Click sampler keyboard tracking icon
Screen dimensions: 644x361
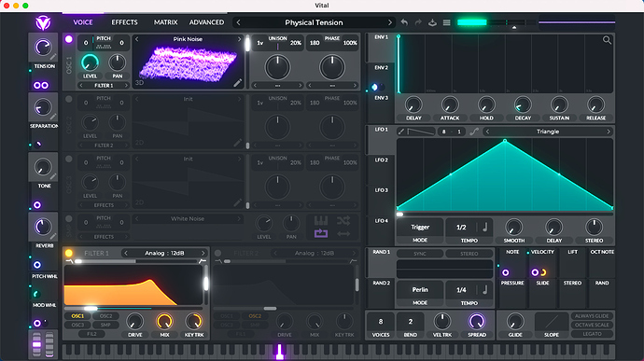coord(321,220)
